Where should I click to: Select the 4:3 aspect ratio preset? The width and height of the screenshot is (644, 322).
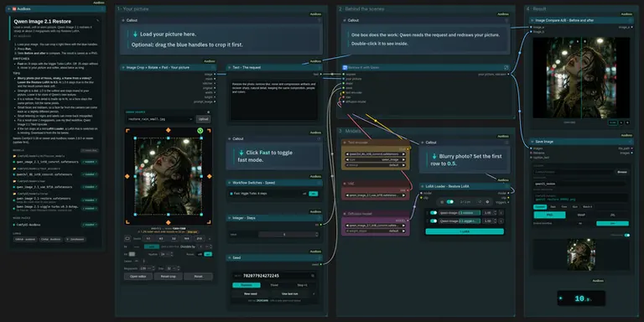click(161, 238)
